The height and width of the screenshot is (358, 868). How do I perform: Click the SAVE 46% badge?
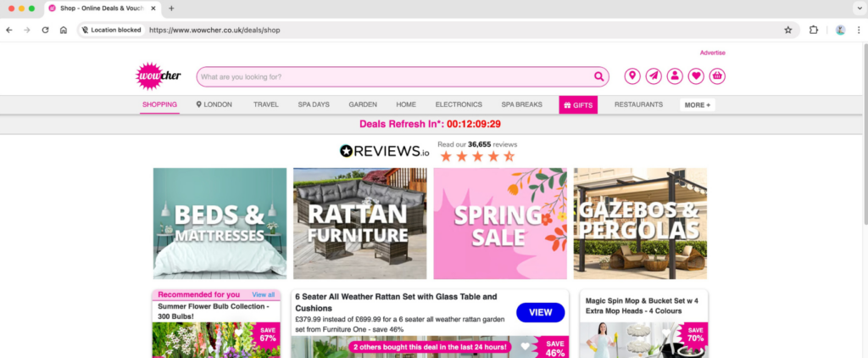click(554, 349)
